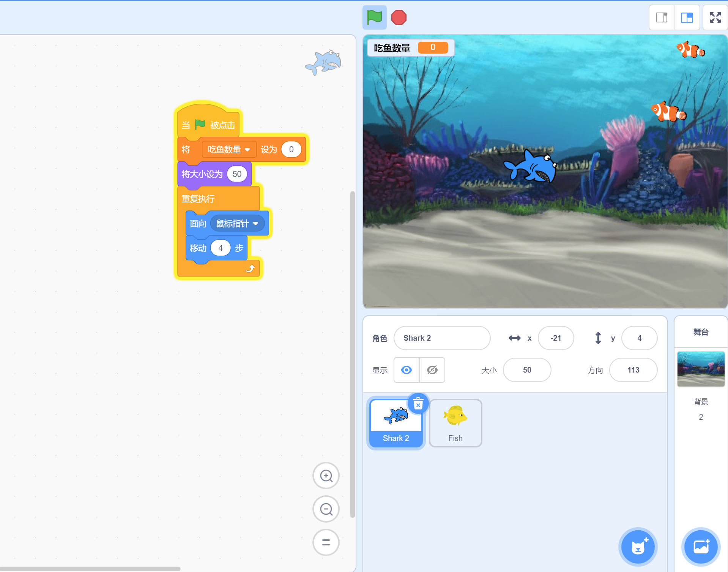Open the 吃鱼数量 variable dropdown
The height and width of the screenshot is (572, 728).
click(229, 150)
